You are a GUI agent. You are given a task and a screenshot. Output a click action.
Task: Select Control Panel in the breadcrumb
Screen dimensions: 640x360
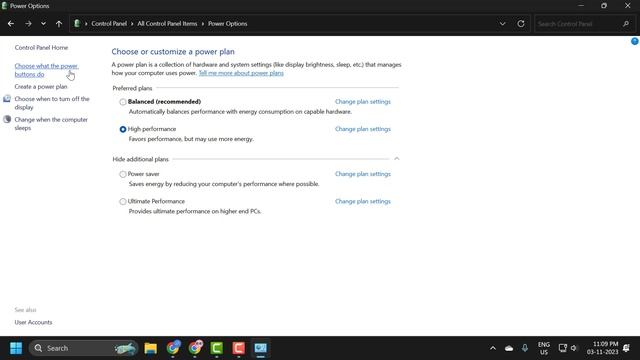click(109, 24)
